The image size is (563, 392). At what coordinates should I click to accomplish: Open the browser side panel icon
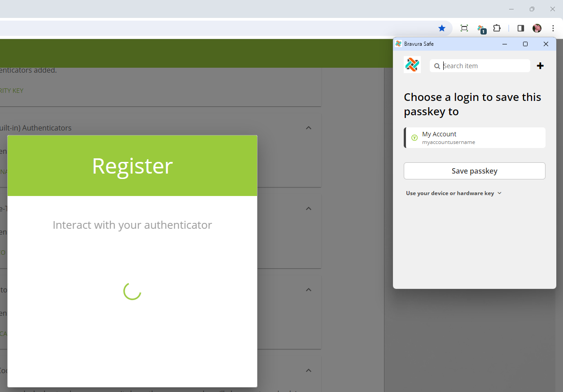(x=520, y=28)
